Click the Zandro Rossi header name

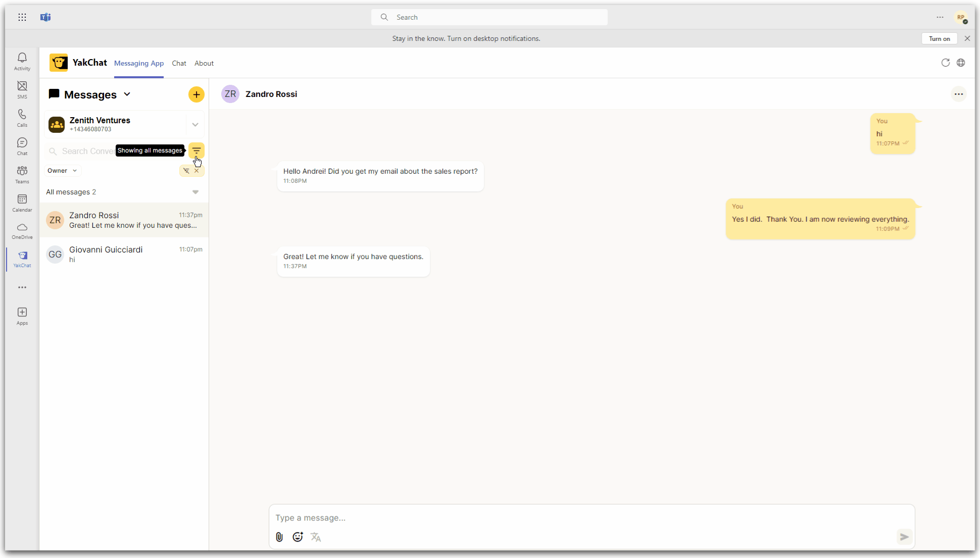click(x=271, y=94)
